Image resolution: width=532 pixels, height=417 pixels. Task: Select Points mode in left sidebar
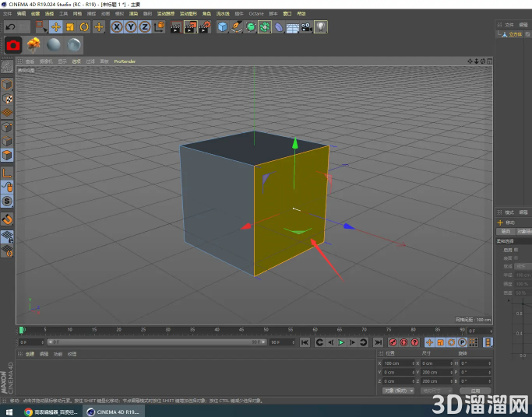click(7, 127)
